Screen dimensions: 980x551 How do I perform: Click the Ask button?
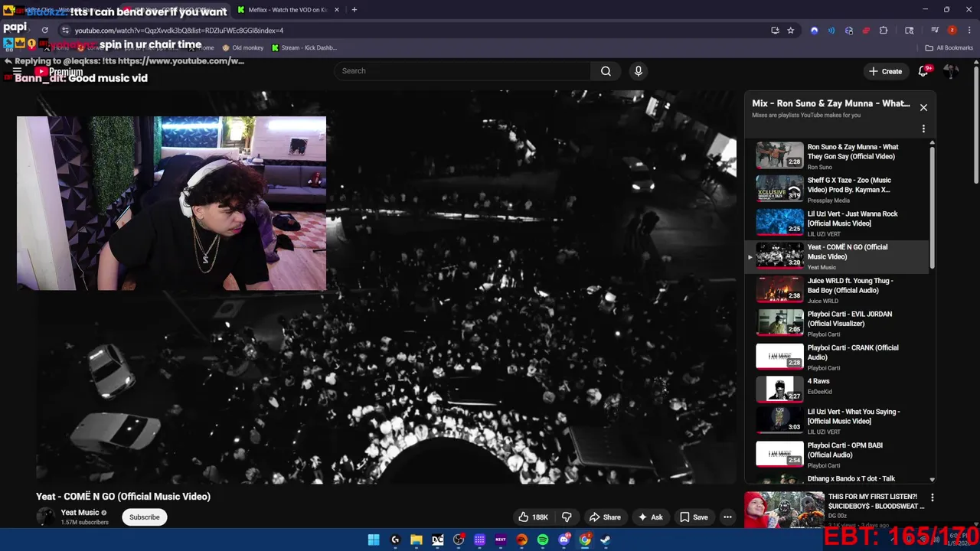[650, 517]
